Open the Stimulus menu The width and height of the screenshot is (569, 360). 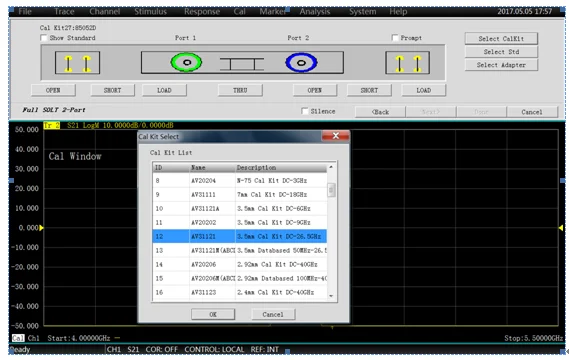[150, 12]
